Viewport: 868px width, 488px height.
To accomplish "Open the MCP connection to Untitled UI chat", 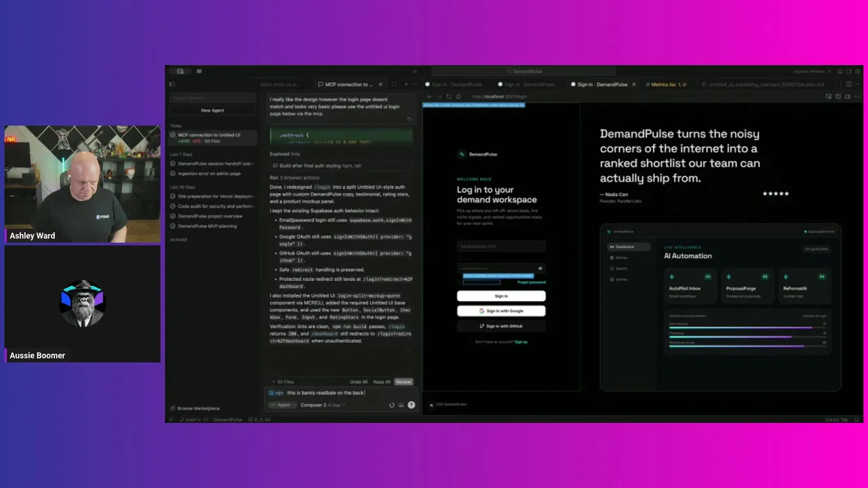I will [212, 138].
